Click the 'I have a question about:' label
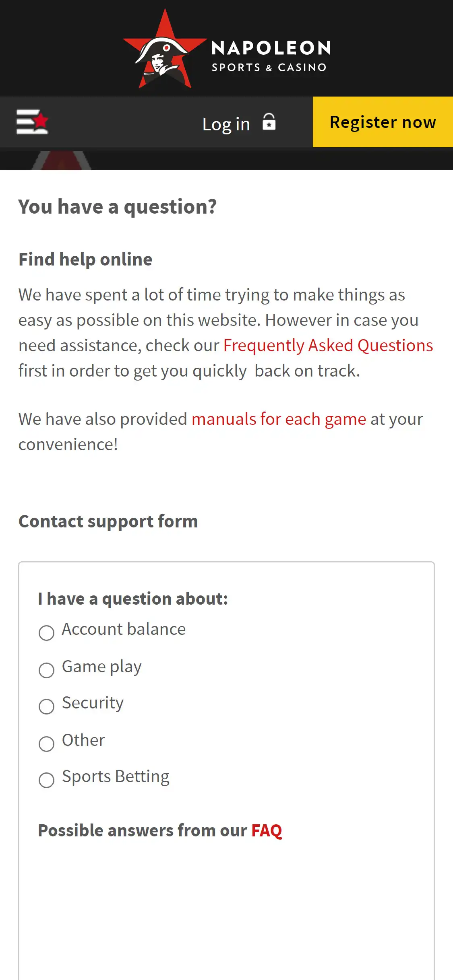 (133, 599)
